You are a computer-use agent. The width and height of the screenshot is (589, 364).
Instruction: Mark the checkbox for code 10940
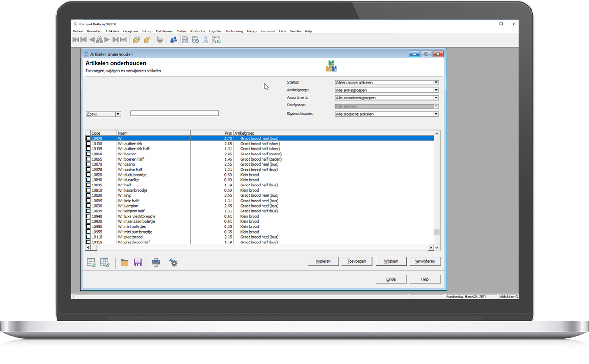click(x=88, y=216)
